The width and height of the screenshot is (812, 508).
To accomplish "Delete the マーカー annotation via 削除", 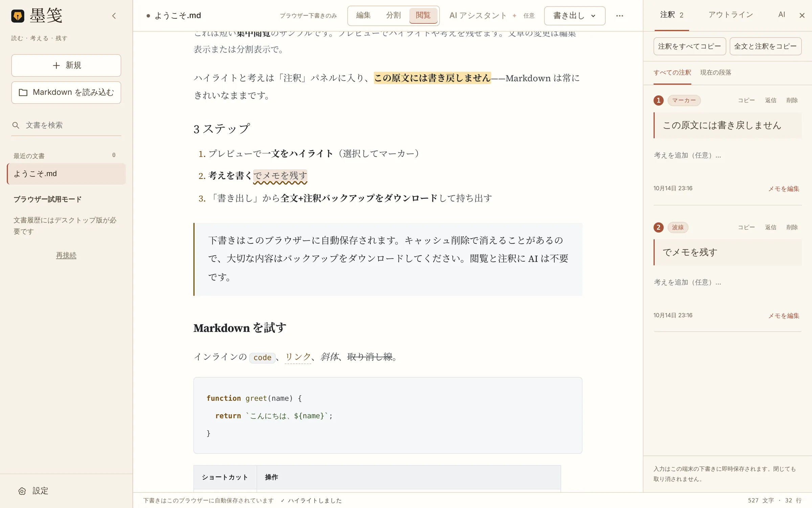I will click(x=792, y=100).
